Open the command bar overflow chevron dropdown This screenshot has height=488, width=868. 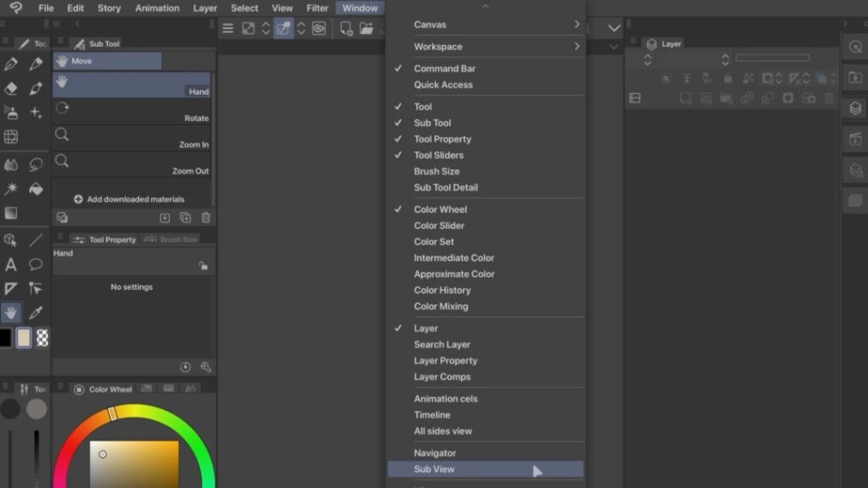pyautogui.click(x=615, y=29)
